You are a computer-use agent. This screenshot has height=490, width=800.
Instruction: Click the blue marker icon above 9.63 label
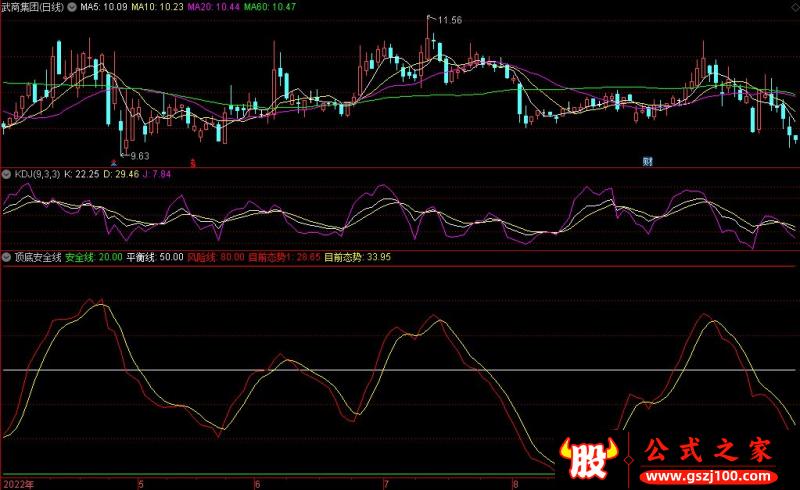(114, 161)
